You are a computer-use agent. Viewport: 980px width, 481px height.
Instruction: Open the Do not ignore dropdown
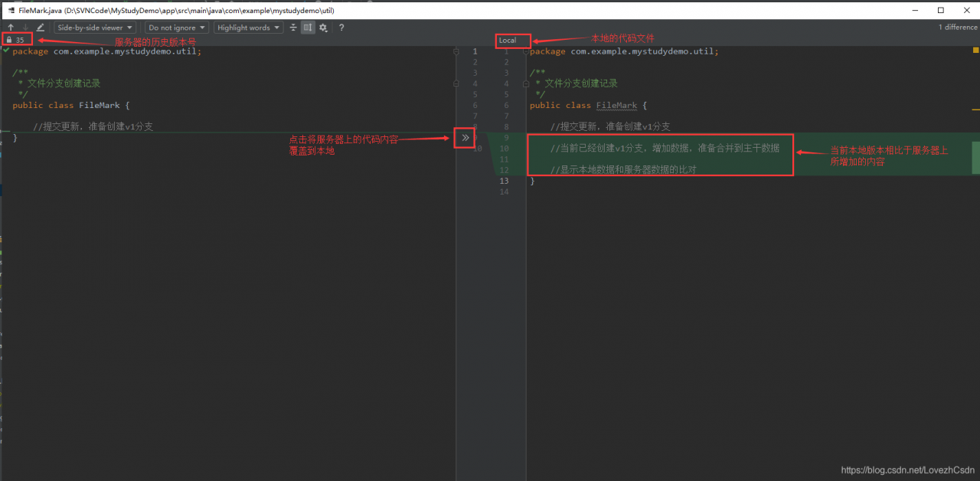click(x=177, y=28)
